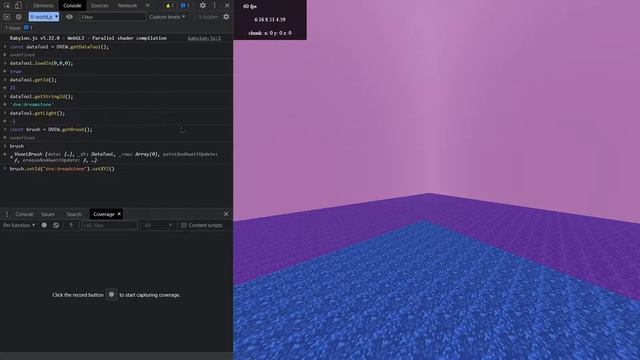
Task: Toggle the device toolbar icon
Action: pyautogui.click(x=18, y=5)
